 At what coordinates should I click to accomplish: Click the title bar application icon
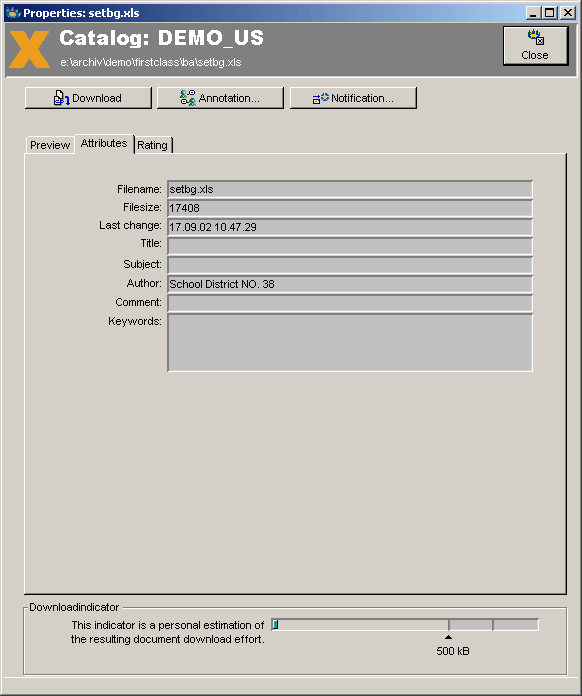tap(13, 12)
